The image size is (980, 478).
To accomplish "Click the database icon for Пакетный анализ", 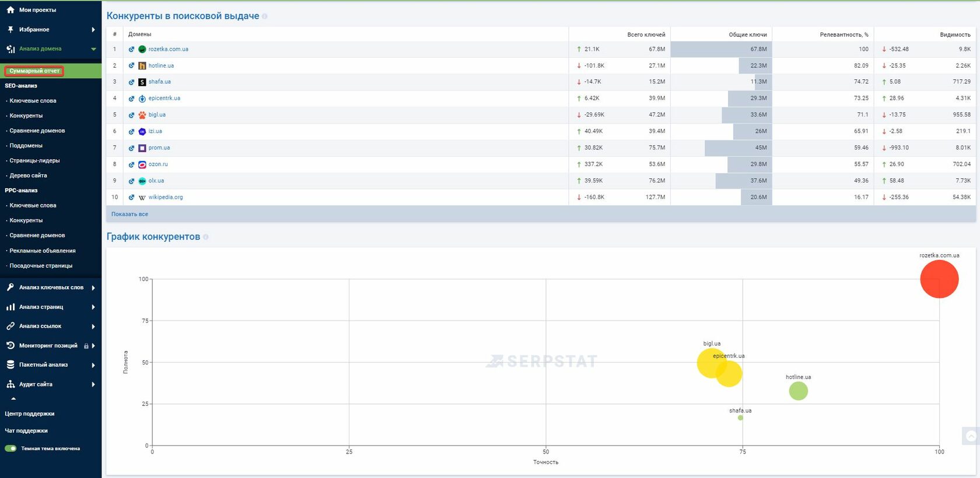I will (x=10, y=365).
